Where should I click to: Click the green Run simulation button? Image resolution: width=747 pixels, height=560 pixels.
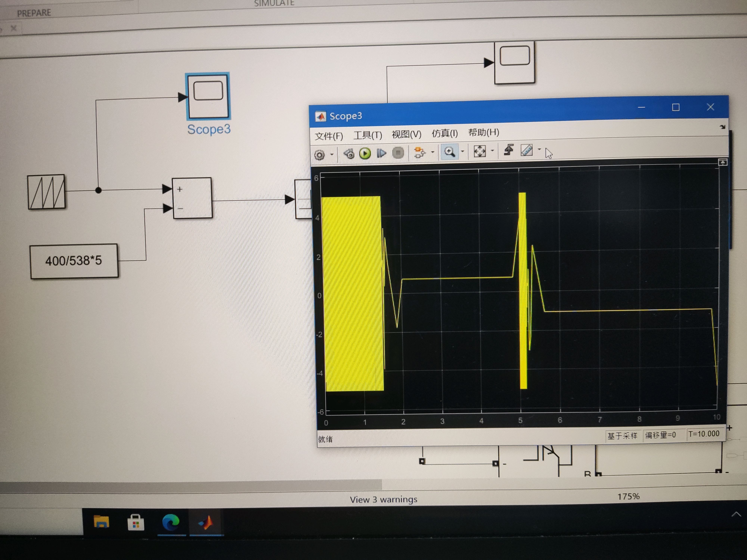tap(365, 154)
